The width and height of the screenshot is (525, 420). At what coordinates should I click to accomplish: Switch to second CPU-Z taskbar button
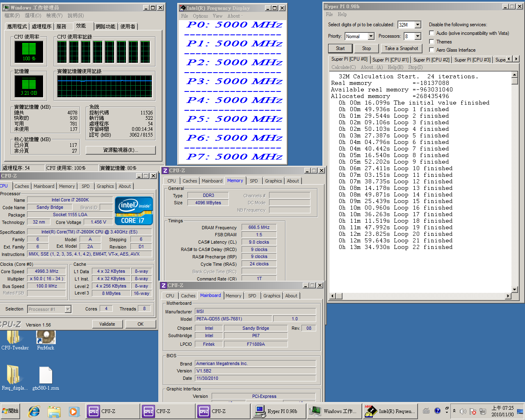(x=167, y=411)
